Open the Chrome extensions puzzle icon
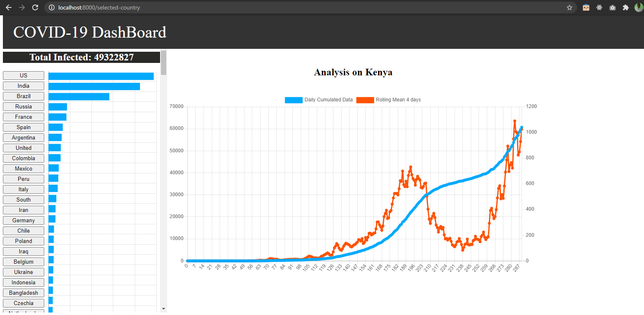This screenshot has width=644, height=315. click(x=626, y=7)
